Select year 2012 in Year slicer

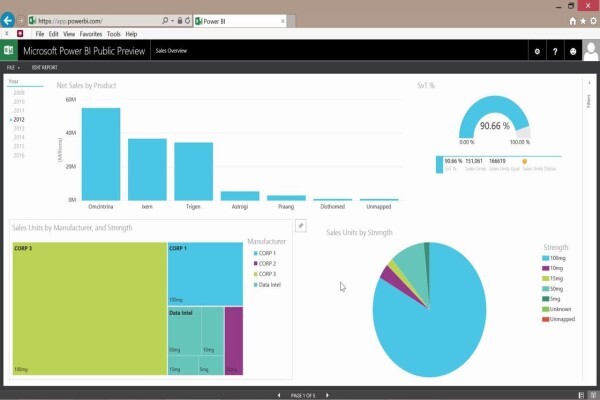coord(19,119)
